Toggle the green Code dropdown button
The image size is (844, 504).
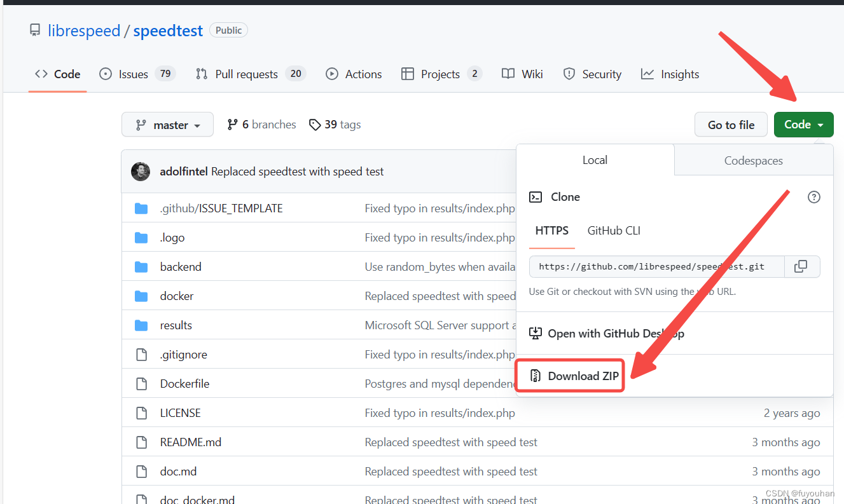coord(804,125)
